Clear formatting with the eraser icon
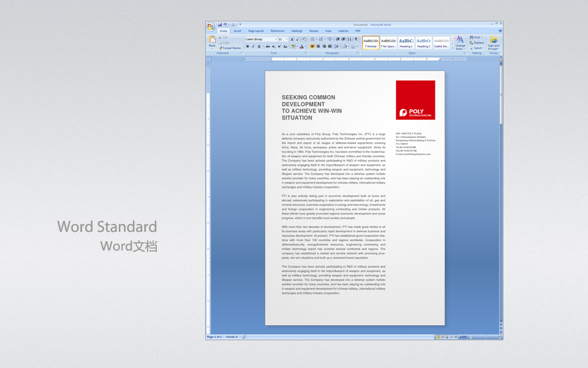 click(x=304, y=39)
